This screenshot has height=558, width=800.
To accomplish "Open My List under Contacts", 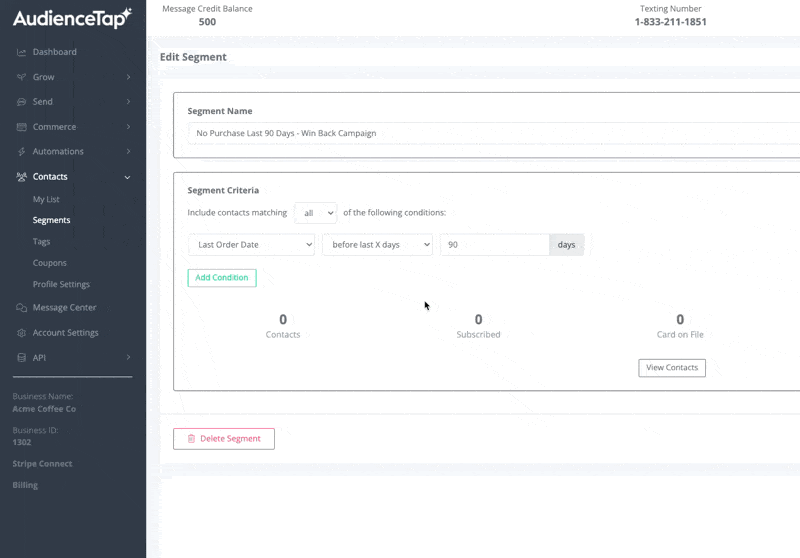I will pyautogui.click(x=46, y=200).
